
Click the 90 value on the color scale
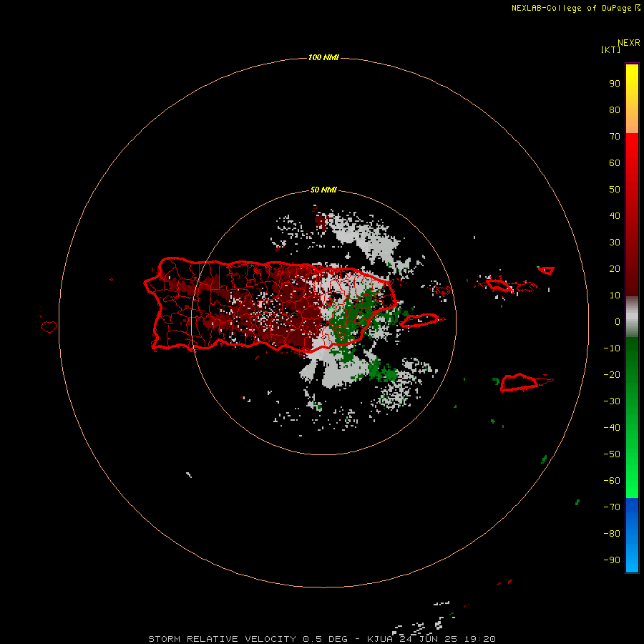(615, 84)
